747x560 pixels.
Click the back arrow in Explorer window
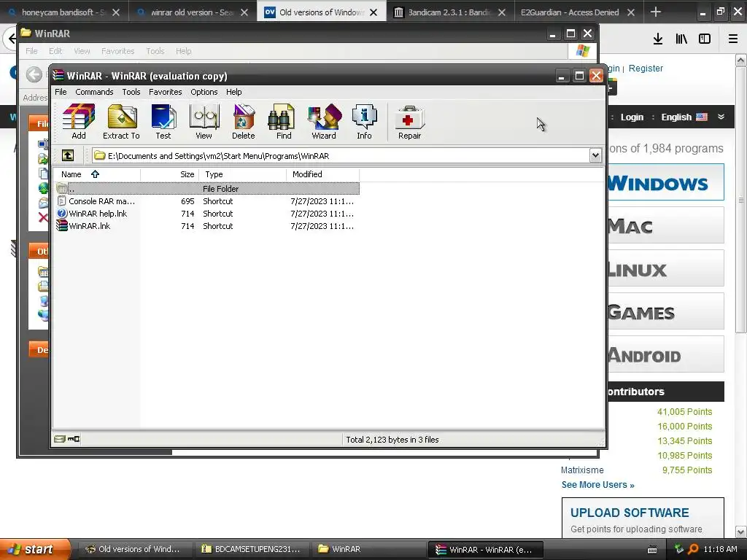pos(34,74)
